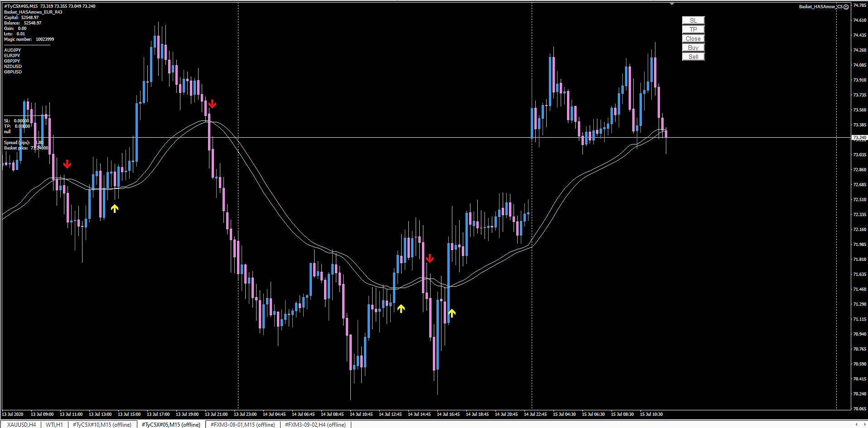The width and height of the screenshot is (868, 428).
Task: Click the Sell button on chart panel
Action: [693, 57]
